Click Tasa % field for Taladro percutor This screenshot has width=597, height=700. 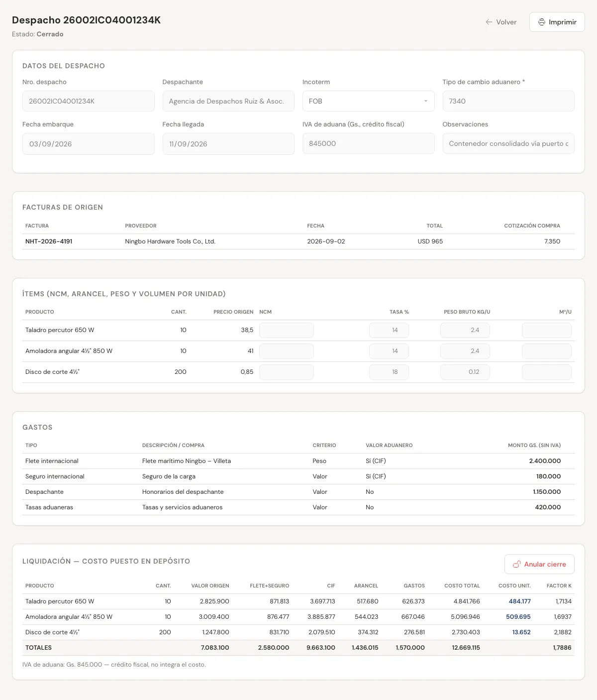click(389, 330)
